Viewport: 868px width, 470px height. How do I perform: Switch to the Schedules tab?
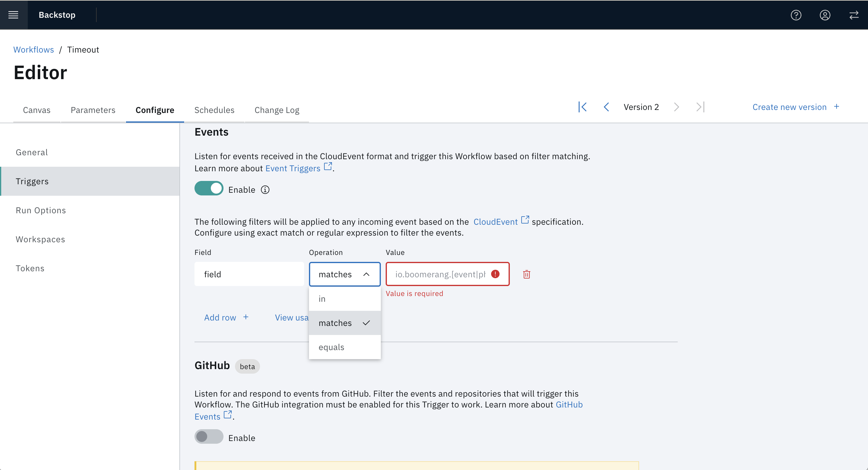214,110
